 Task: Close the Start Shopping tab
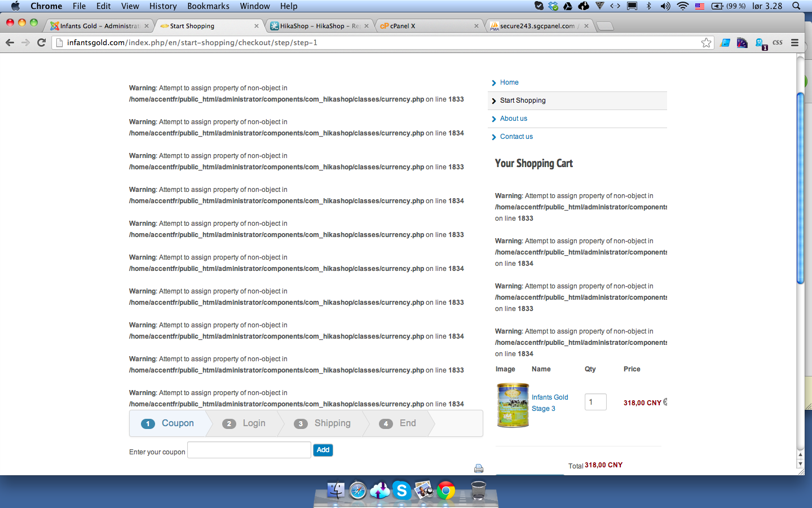coord(257,26)
